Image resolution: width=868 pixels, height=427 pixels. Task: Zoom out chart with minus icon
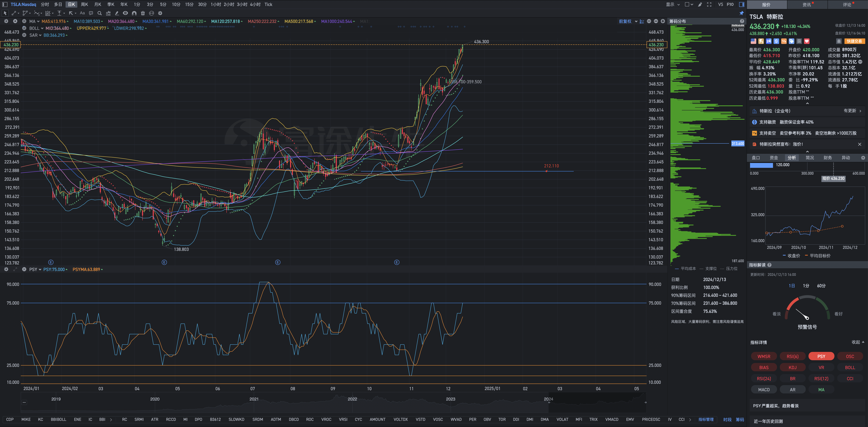(x=656, y=21)
